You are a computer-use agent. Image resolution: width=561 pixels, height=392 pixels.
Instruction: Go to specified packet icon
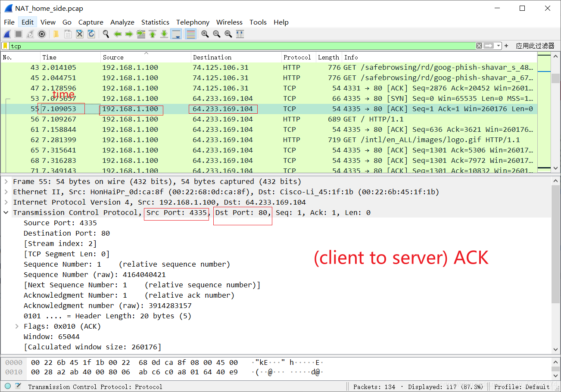point(141,34)
